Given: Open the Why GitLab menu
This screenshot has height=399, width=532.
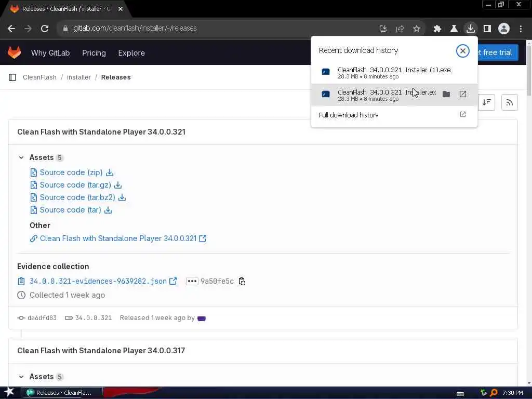Looking at the screenshot, I should coord(50,53).
